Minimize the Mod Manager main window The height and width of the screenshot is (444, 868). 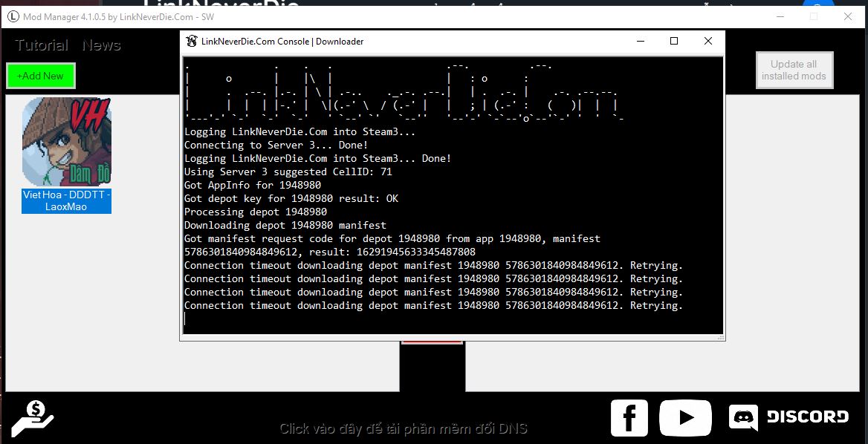[780, 16]
